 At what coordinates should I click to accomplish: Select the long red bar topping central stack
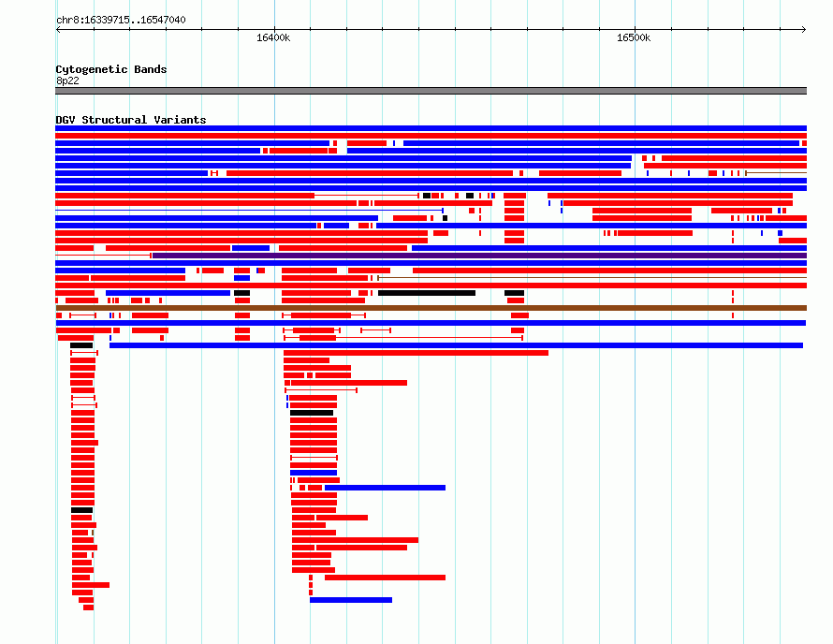416,353
